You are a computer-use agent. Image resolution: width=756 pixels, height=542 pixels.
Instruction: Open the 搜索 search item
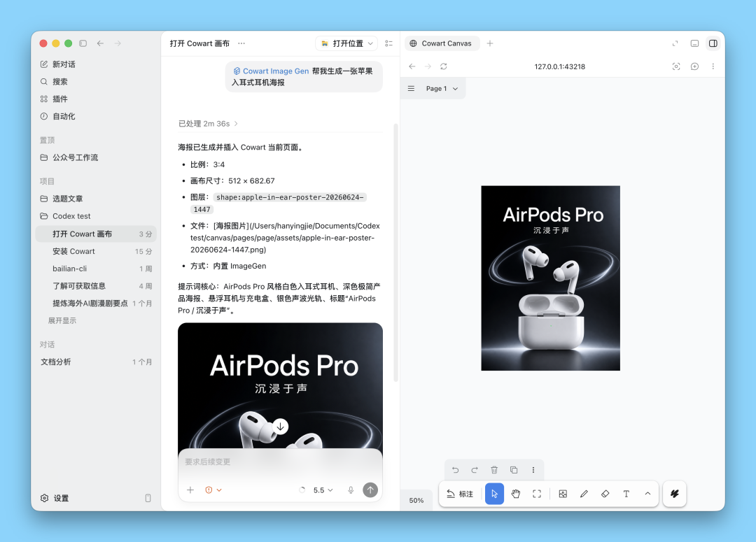click(96, 81)
